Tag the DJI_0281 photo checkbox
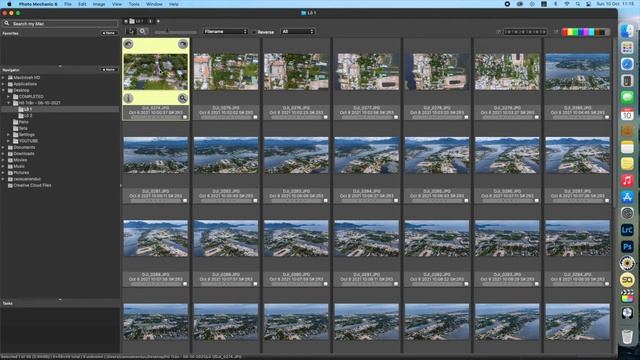 click(185, 200)
